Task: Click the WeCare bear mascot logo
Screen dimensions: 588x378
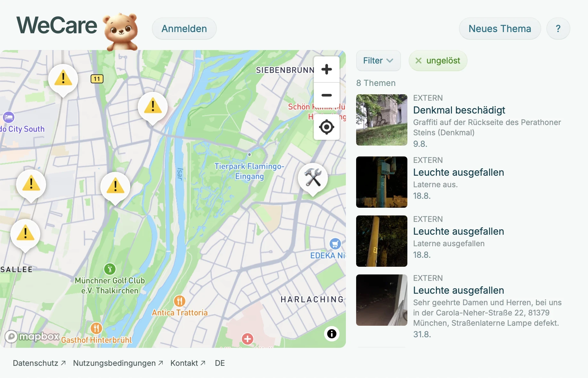Action: [121, 31]
